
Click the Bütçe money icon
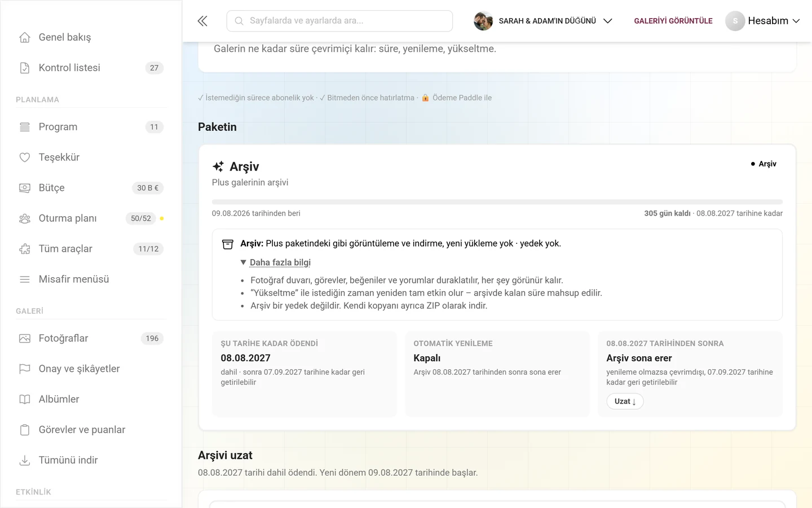pos(25,188)
